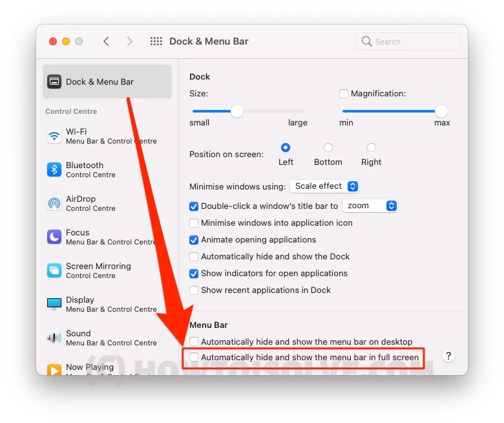Go back using the back arrow
The image size is (504, 423).
(106, 41)
